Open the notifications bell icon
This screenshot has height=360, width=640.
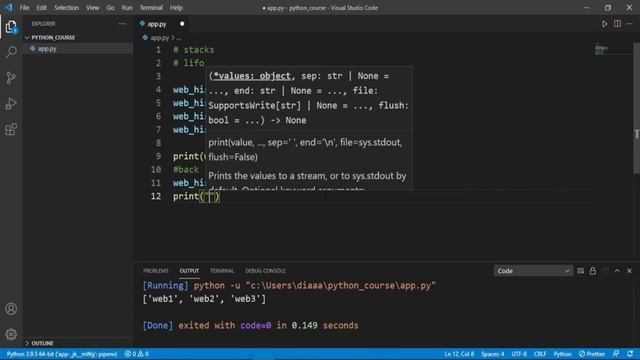630,354
